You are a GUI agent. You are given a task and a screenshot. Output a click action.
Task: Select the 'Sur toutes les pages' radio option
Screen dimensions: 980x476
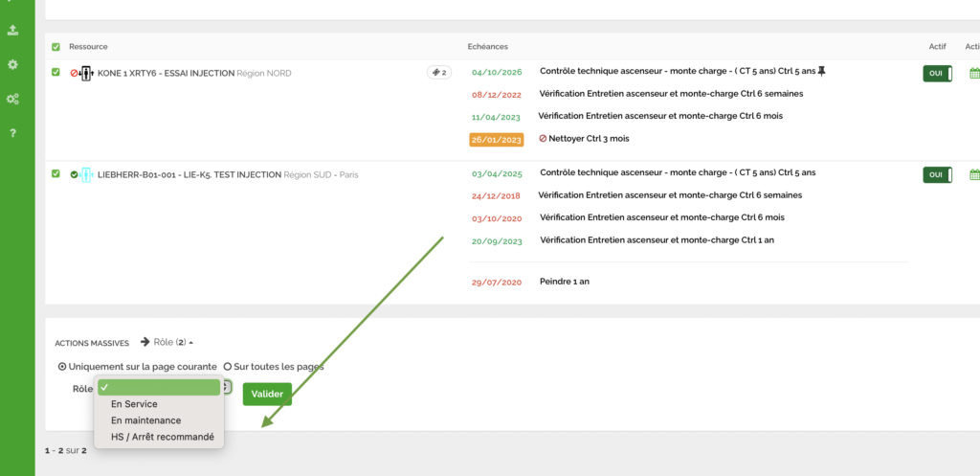coord(228,366)
